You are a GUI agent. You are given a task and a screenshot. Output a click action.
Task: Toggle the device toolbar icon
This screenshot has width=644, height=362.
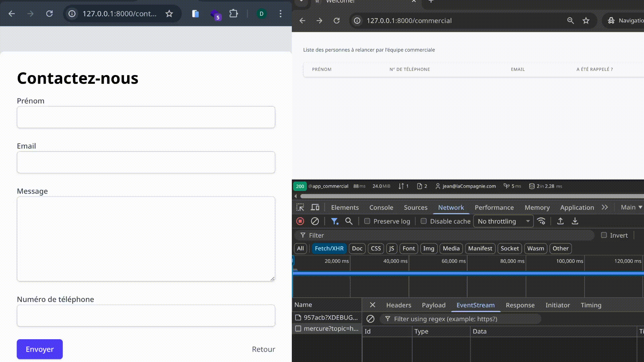click(315, 207)
